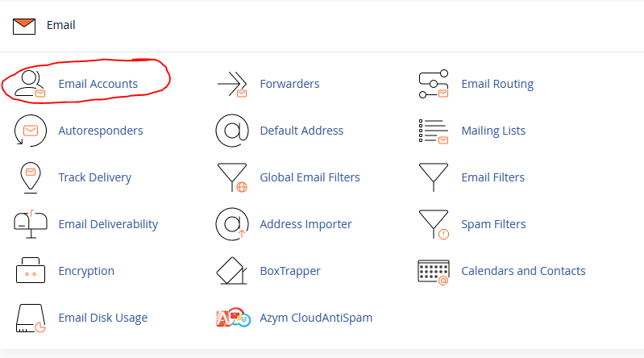Viewport: 644px width, 358px height.
Task: Click the Azym CloudAntiSpam icon
Action: click(x=232, y=318)
